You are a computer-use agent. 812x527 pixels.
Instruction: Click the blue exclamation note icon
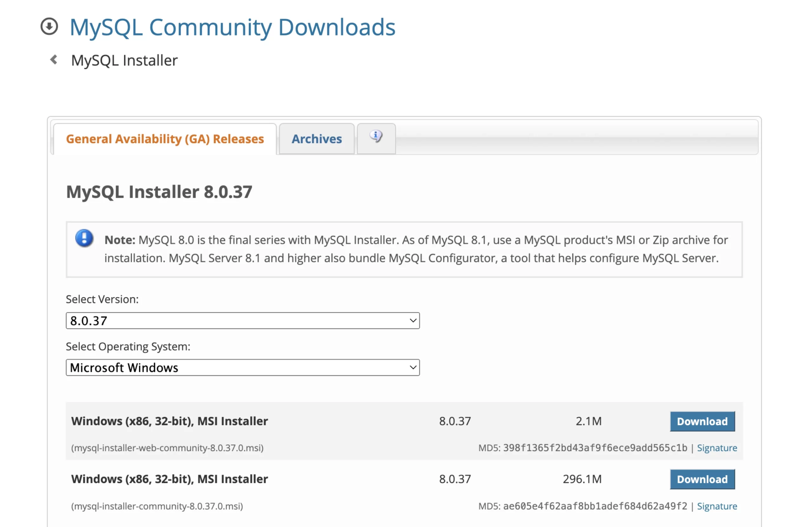[84, 238]
